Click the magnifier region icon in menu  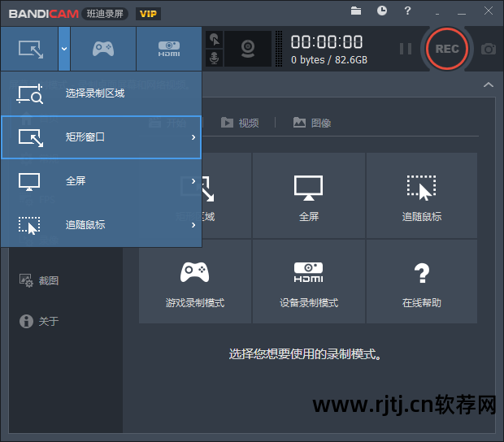[30, 93]
